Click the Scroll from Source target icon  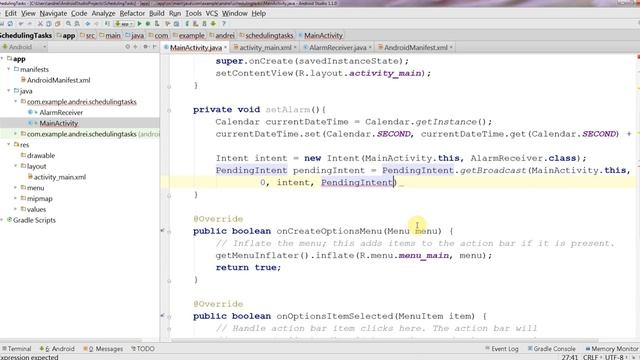click(x=128, y=47)
